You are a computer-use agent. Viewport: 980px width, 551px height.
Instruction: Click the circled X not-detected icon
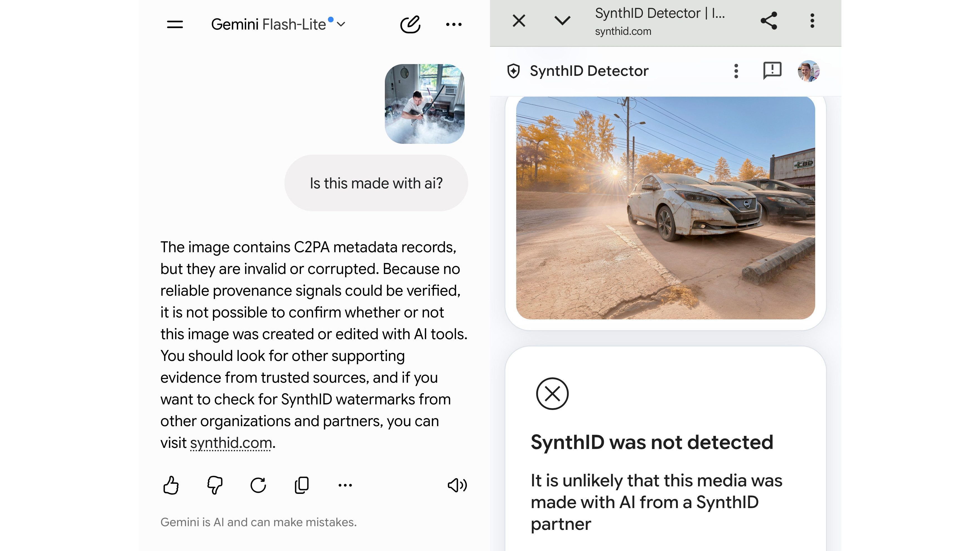(552, 394)
